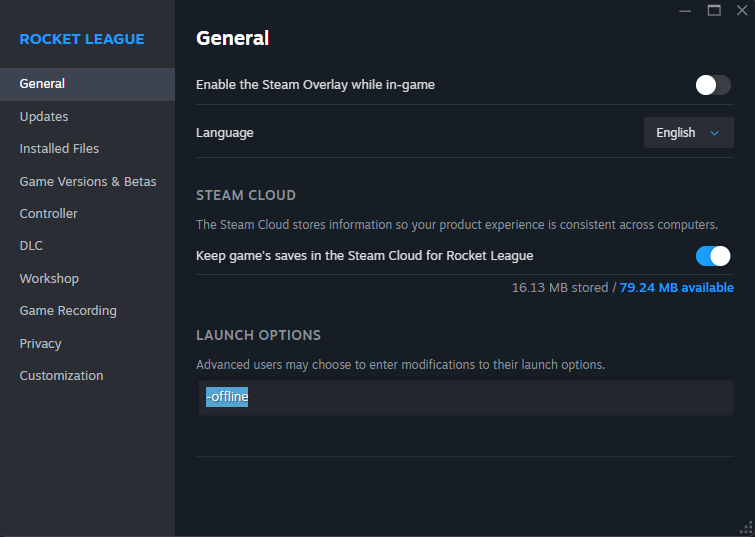Screen dimensions: 755x537
Task: Disable Steam Cloud saves for Rocket League
Action: click(x=713, y=256)
